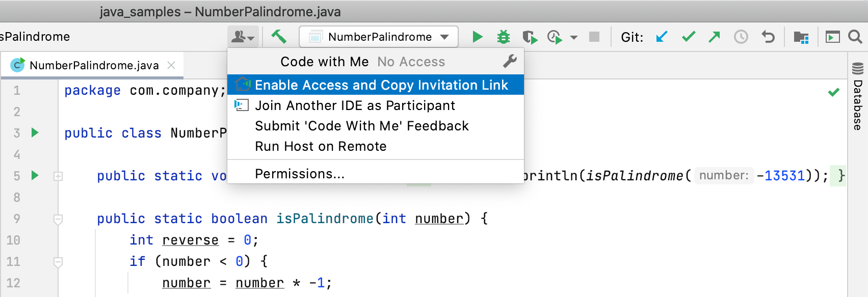The image size is (868, 297).
Task: Rollback changes with undo arrow icon
Action: click(768, 37)
